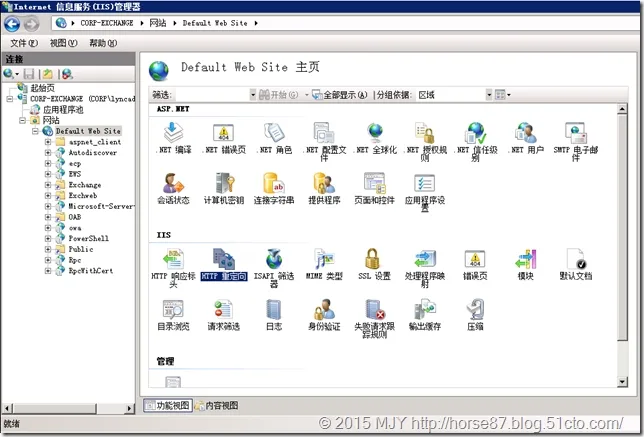Select the EWS tree item
Screen dimensions: 644x437
pos(75,174)
